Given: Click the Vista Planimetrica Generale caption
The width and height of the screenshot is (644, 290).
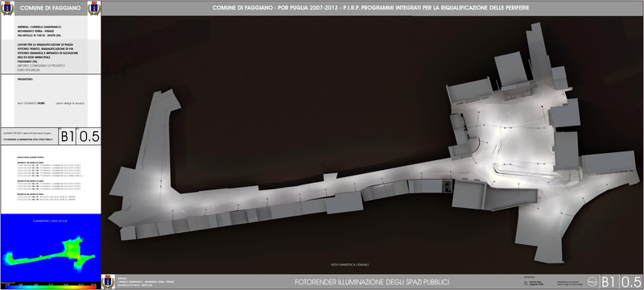Looking at the screenshot, I should 349,264.
